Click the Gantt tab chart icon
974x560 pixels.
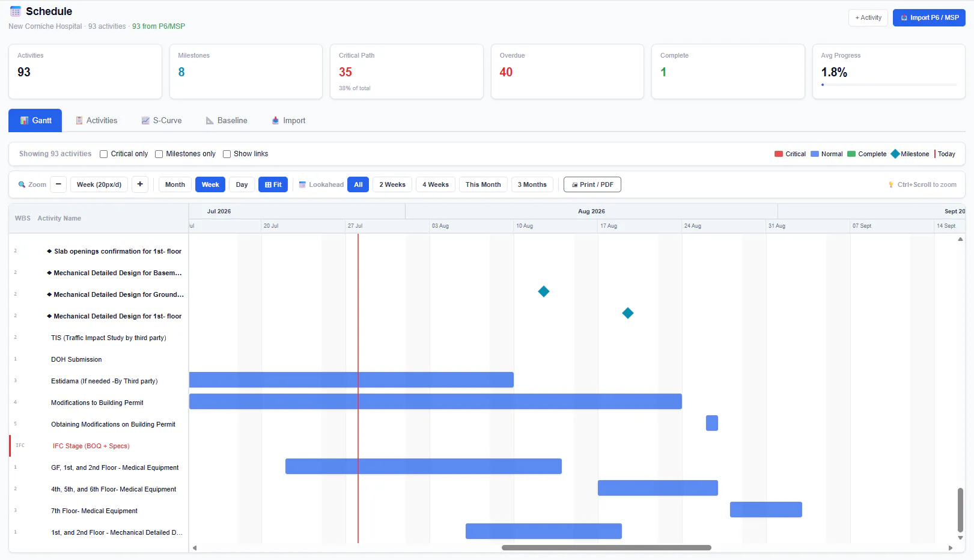[x=25, y=121]
